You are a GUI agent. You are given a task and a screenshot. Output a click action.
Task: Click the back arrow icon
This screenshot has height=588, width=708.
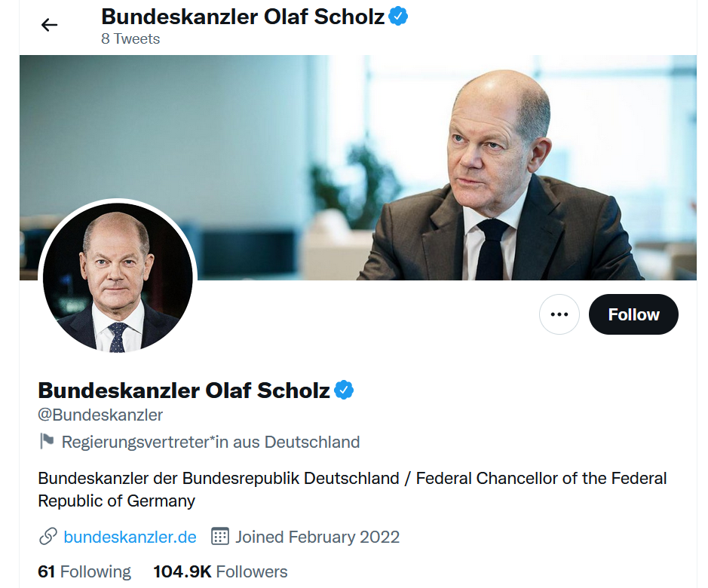point(49,25)
